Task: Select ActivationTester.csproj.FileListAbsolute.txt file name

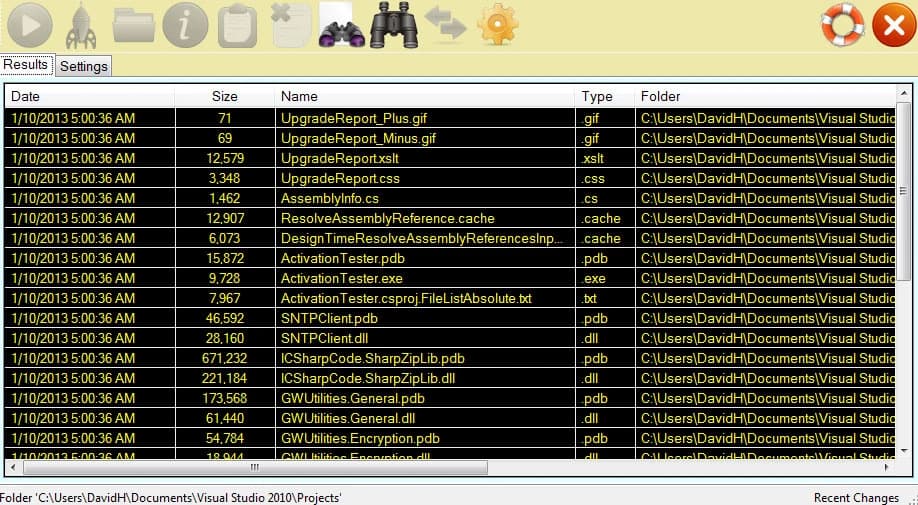Action: click(406, 298)
